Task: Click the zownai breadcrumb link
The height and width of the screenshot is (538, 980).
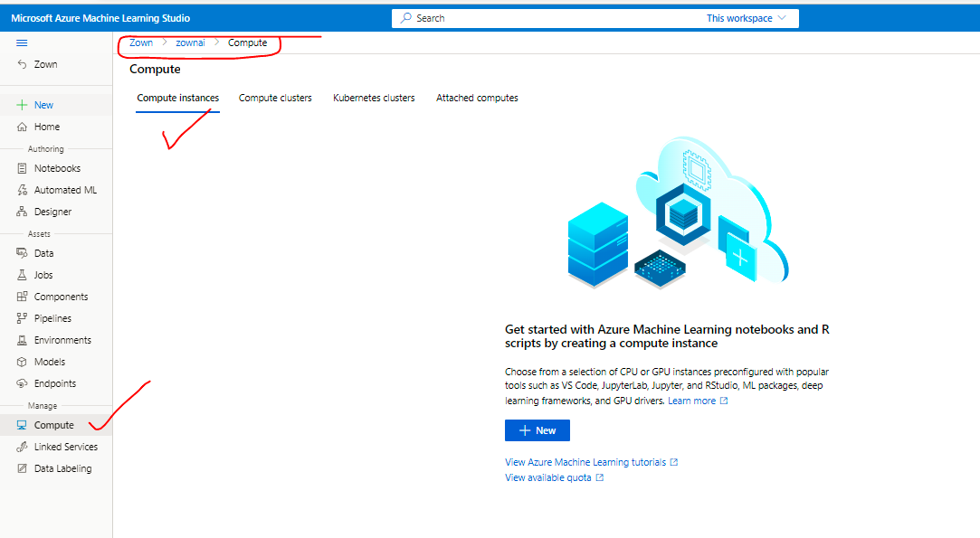Action: pyautogui.click(x=190, y=42)
